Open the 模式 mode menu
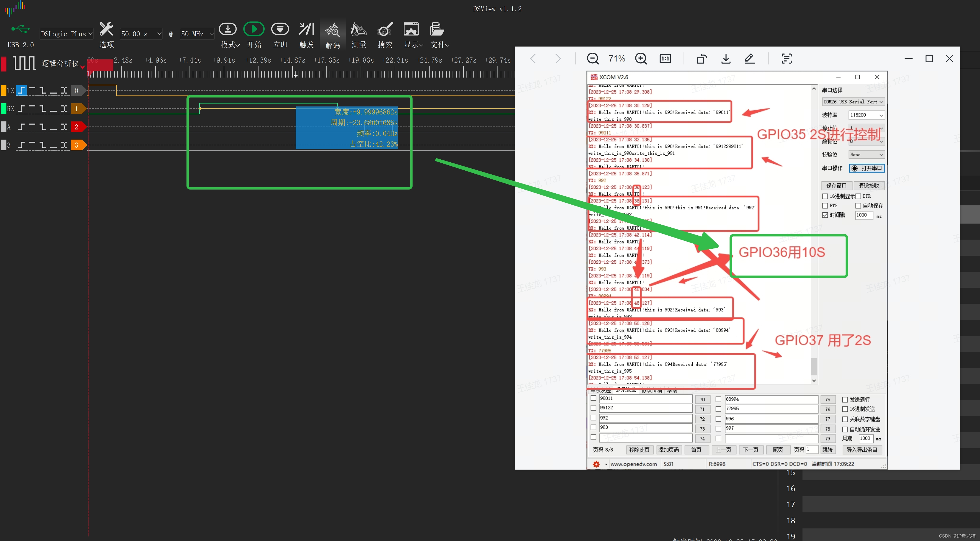Viewport: 980px width, 541px height. tap(229, 34)
